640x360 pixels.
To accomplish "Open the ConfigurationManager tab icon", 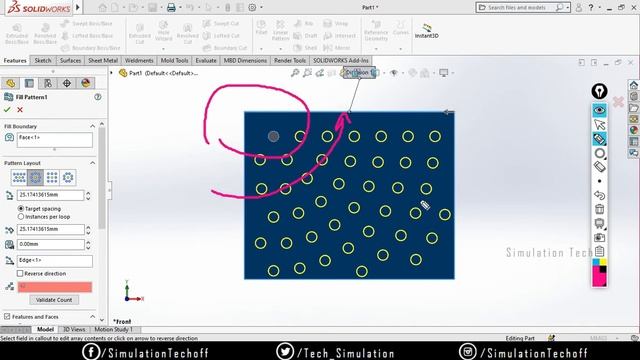I will (x=48, y=83).
